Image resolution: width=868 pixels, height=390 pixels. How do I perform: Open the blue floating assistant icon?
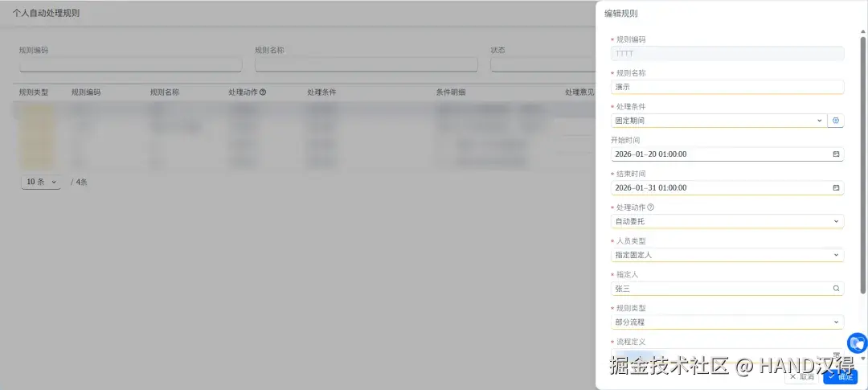pos(858,343)
